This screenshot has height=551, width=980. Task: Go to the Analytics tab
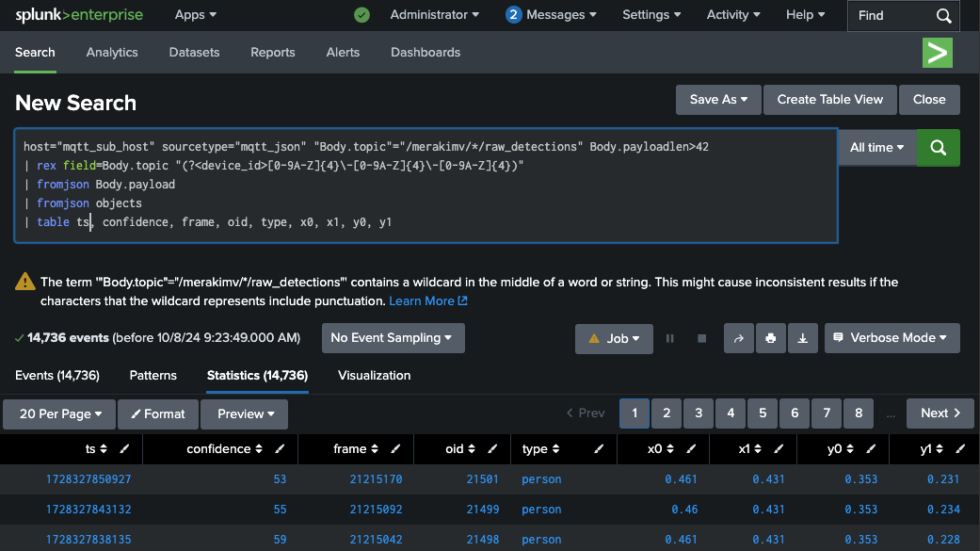pyautogui.click(x=112, y=53)
